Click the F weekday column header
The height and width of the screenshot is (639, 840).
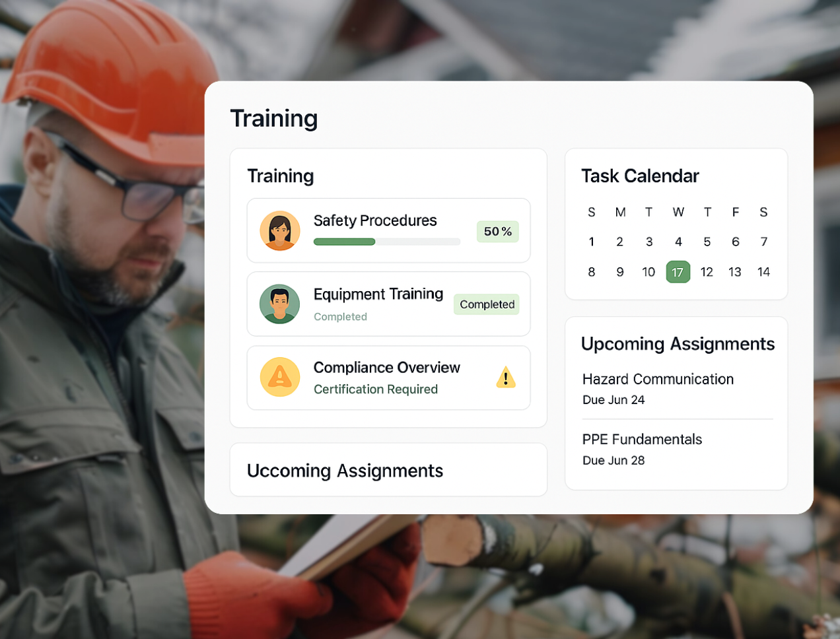(x=736, y=212)
